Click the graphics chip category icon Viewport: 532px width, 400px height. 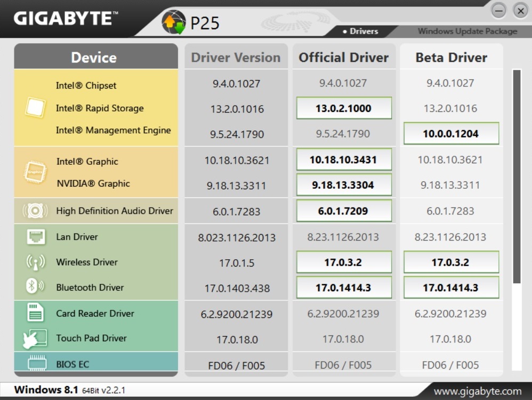click(x=35, y=172)
